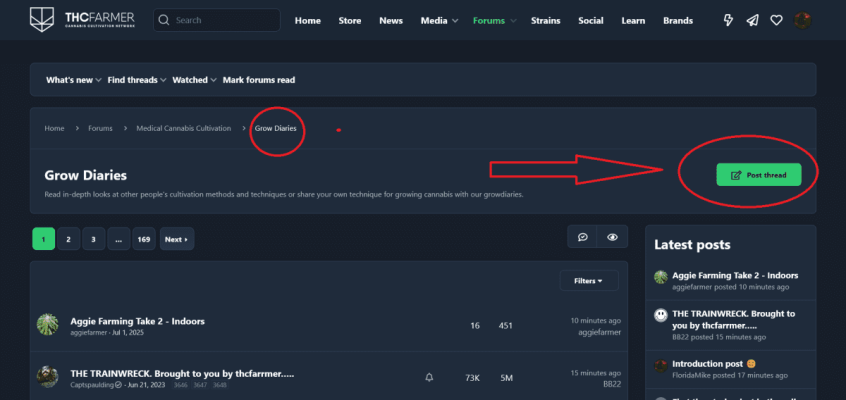This screenshot has height=400, width=846.
Task: Click the THC Farmer logo
Action: point(82,20)
